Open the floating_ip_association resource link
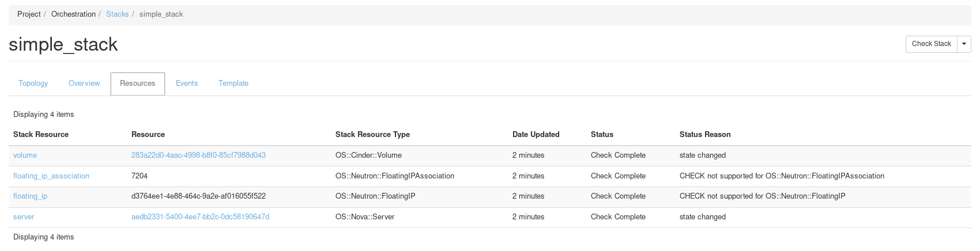Viewport: 980px width, 251px height. point(51,176)
